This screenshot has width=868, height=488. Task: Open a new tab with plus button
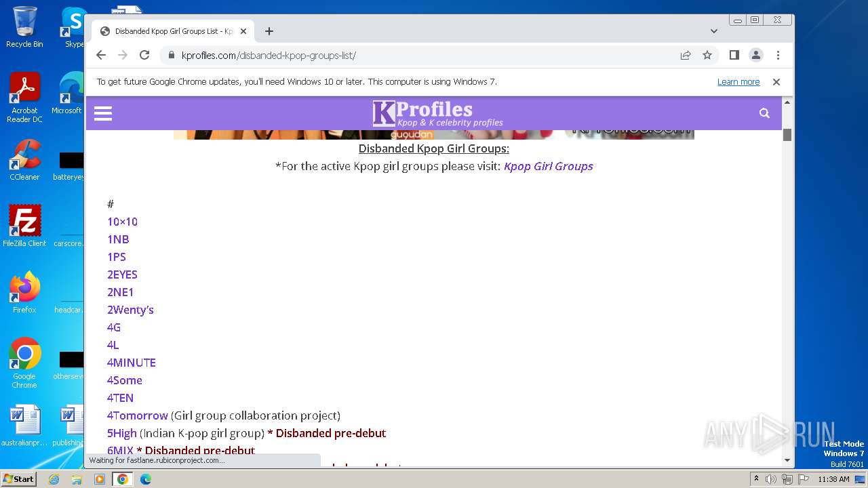269,31
